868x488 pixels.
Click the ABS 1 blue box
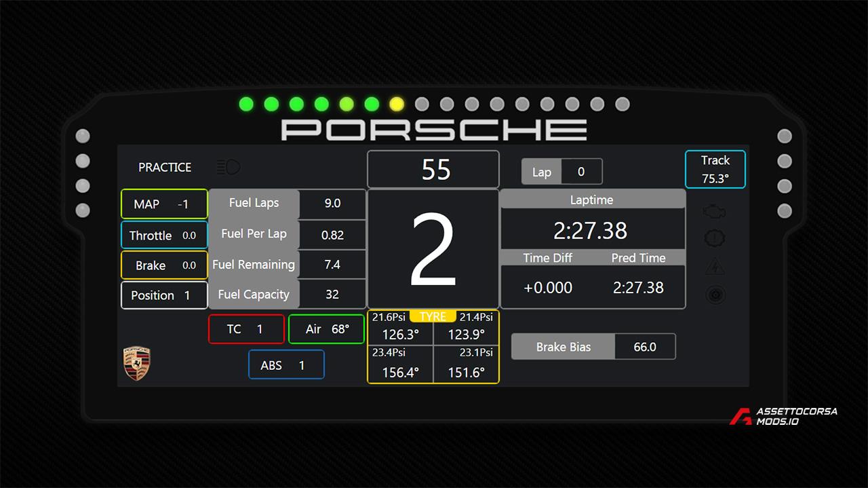[286, 365]
